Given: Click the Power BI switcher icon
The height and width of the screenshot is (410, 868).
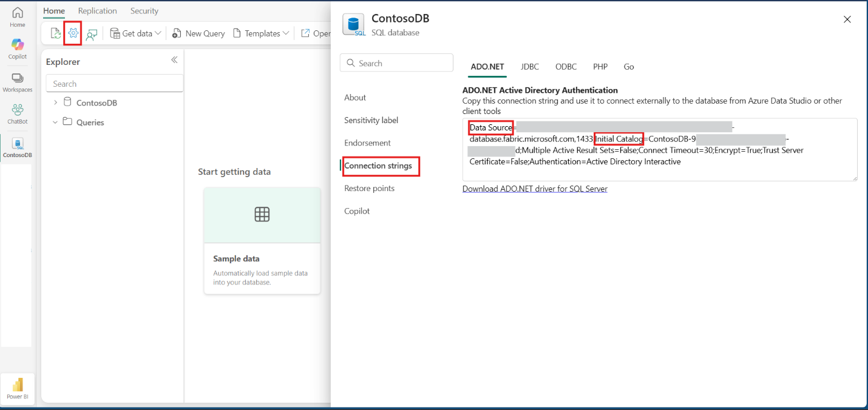Looking at the screenshot, I should pyautogui.click(x=18, y=388).
